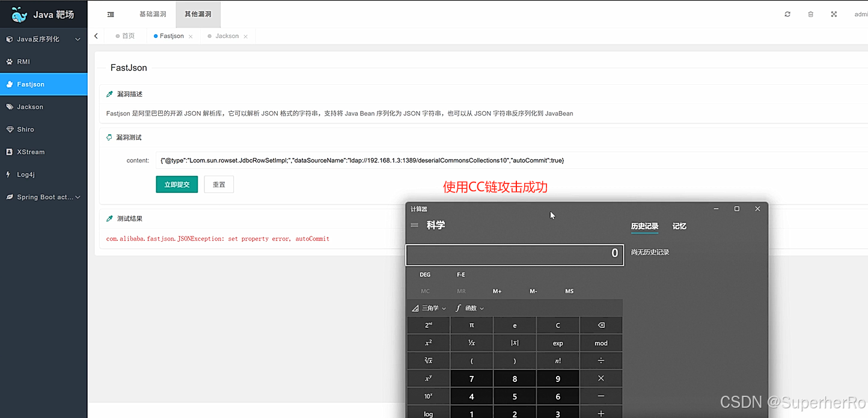Click the calculator x to the y key

(x=428, y=378)
